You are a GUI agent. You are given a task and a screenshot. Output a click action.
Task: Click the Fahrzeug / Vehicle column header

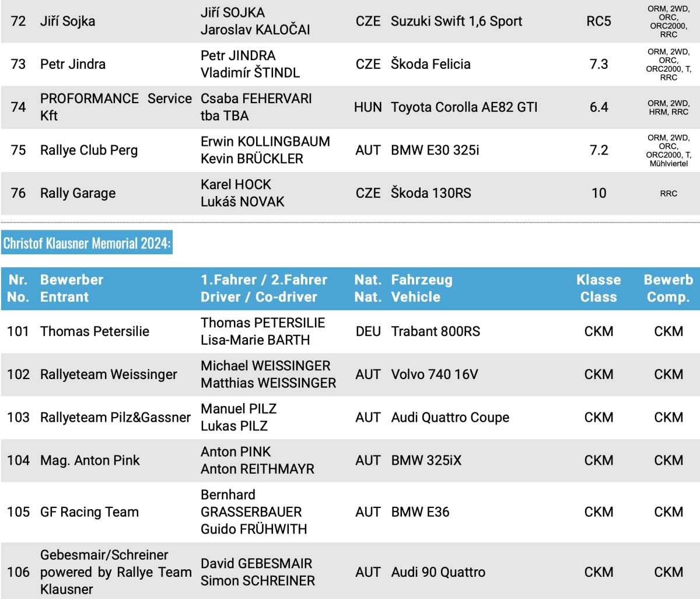click(421, 288)
